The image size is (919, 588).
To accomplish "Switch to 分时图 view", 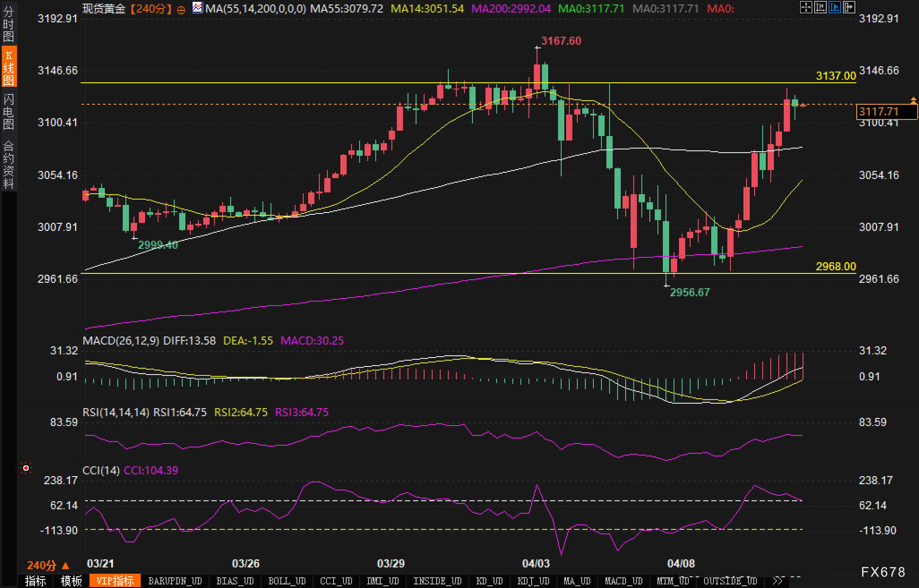I will 9,25.
